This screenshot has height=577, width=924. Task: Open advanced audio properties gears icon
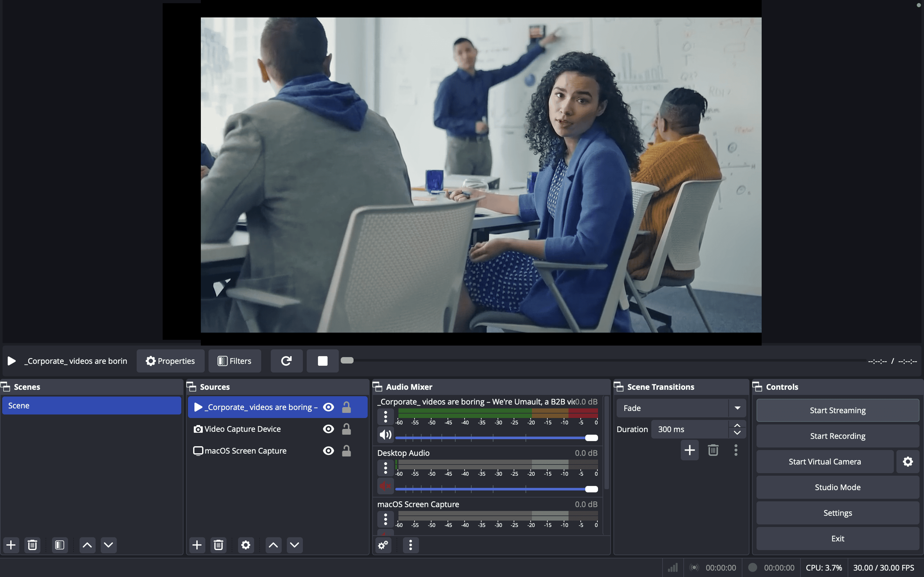[383, 545]
